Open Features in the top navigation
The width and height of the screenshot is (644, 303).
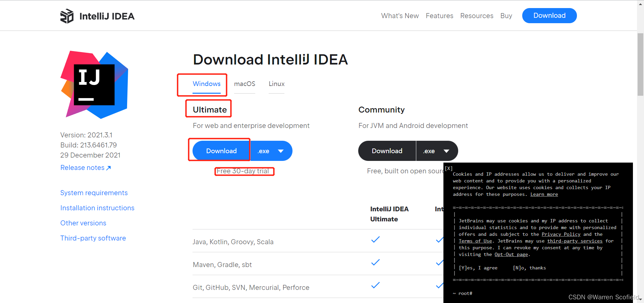439,16
